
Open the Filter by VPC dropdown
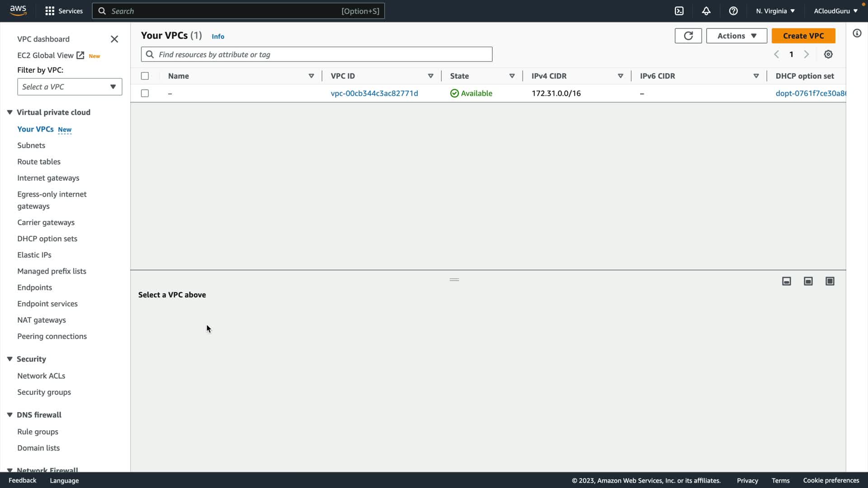point(70,87)
